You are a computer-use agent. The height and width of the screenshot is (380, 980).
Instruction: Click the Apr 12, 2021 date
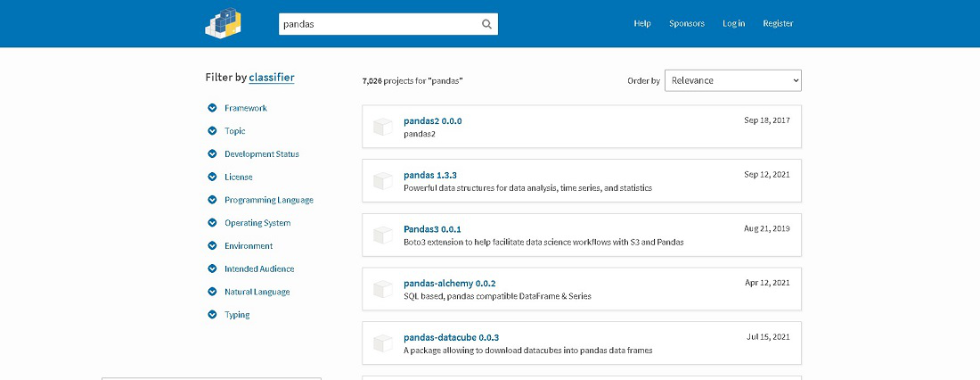767,283
